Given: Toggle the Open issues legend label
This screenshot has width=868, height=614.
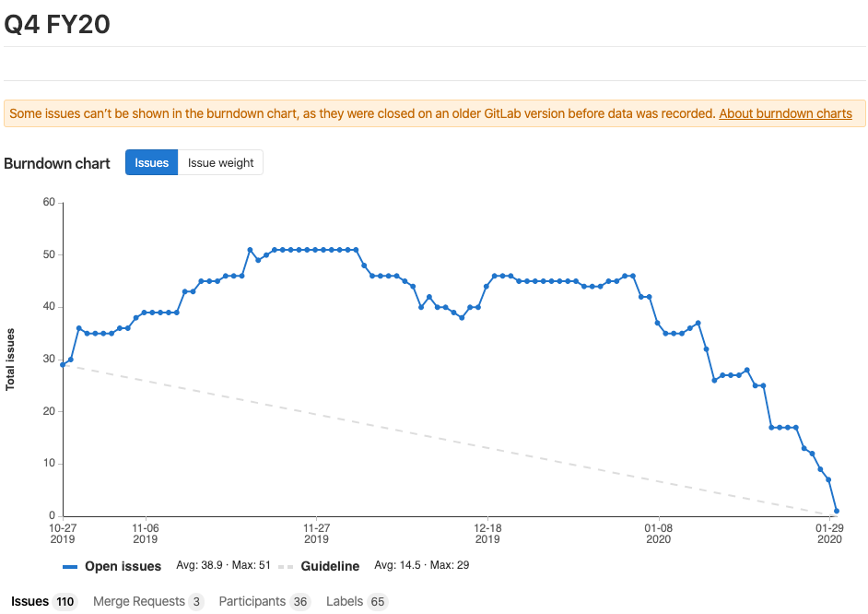Looking at the screenshot, I should [123, 566].
